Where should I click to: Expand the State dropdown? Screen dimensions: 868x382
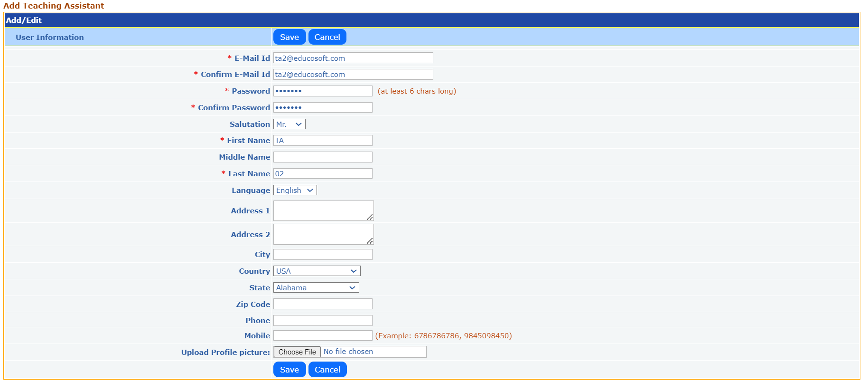click(316, 287)
